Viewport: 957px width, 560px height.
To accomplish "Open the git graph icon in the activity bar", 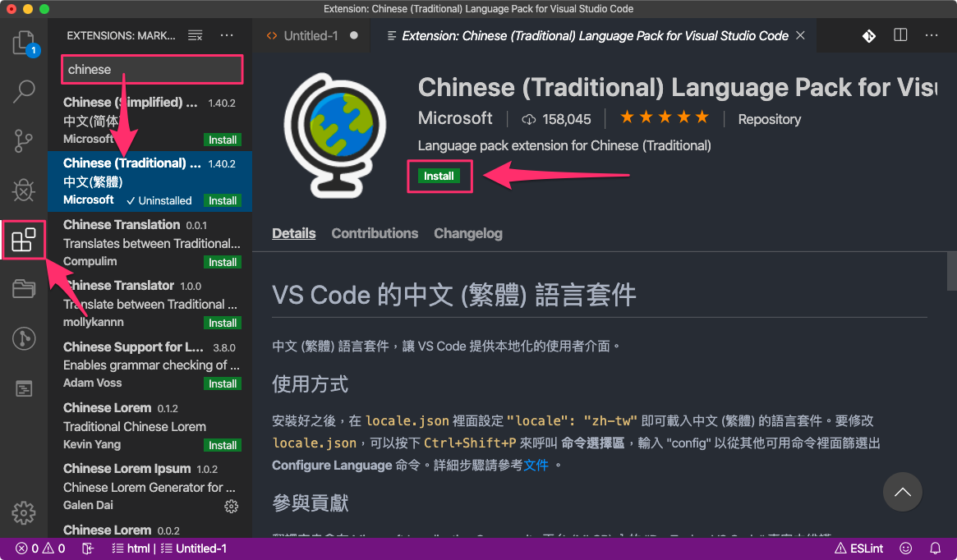I will point(24,338).
